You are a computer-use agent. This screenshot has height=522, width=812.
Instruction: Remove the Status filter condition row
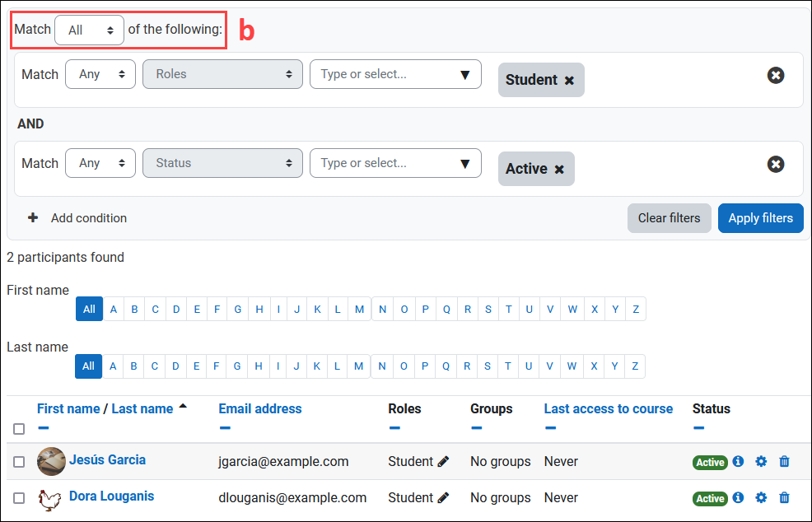(x=775, y=165)
